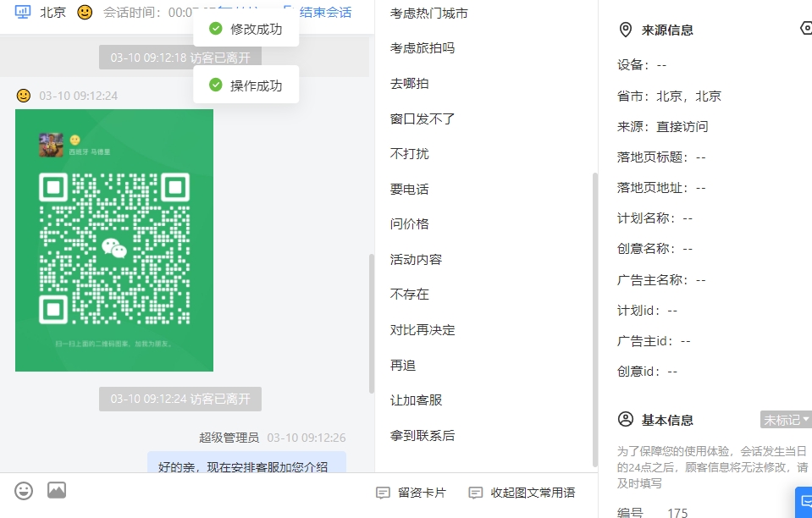Viewport: 812px width, 518px height.
Task: Collapse phrases with 收起图文常用语
Action: 522,493
